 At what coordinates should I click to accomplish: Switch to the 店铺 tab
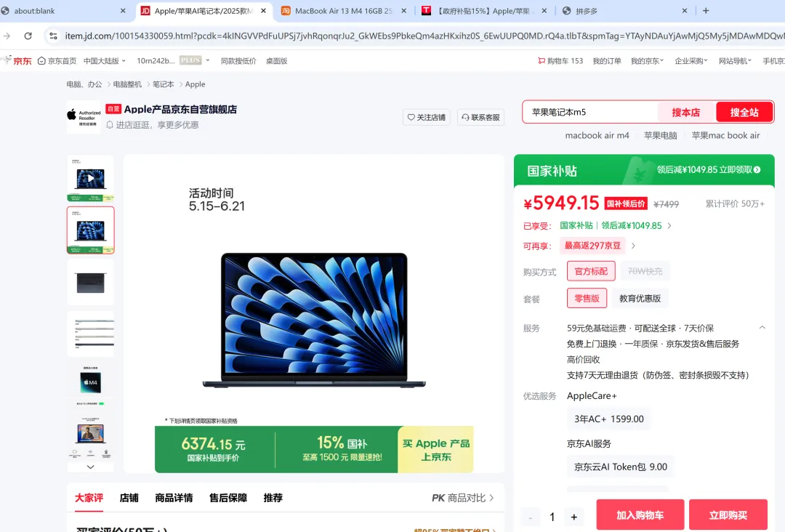coord(129,498)
